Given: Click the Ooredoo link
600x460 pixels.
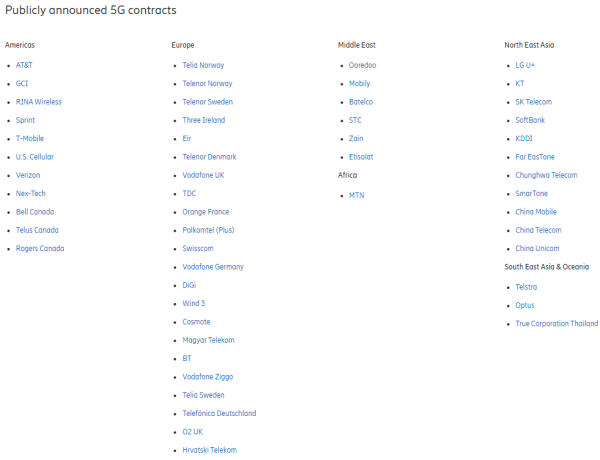Looking at the screenshot, I should coord(363,65).
